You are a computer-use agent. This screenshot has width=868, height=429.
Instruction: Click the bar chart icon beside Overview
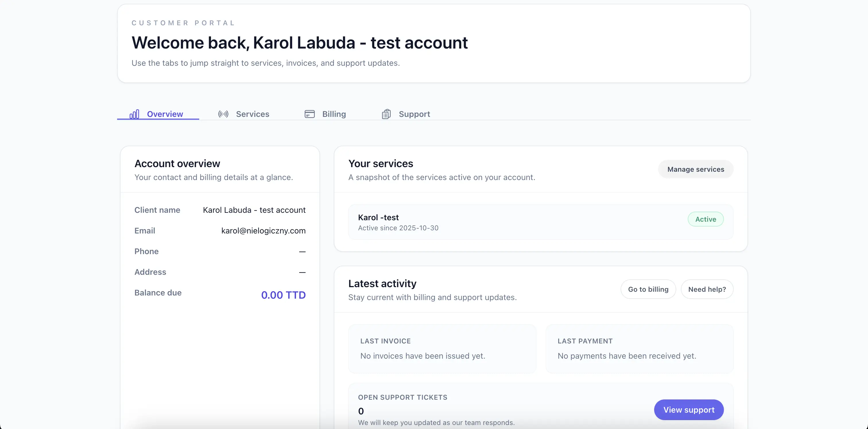tap(134, 114)
